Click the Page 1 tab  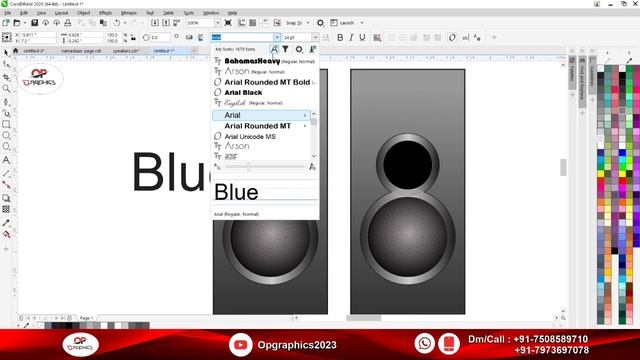87,318
